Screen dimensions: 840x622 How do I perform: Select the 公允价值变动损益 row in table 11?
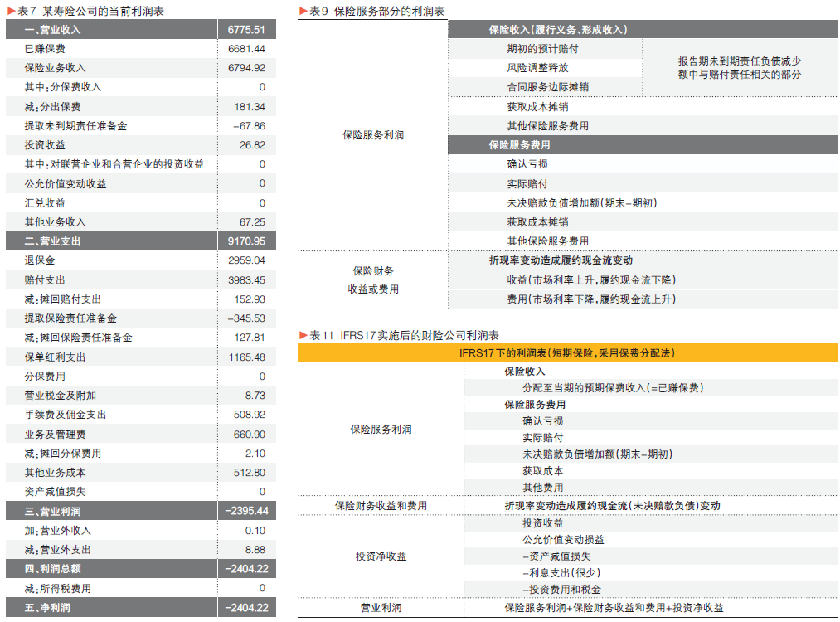[x=650, y=540]
